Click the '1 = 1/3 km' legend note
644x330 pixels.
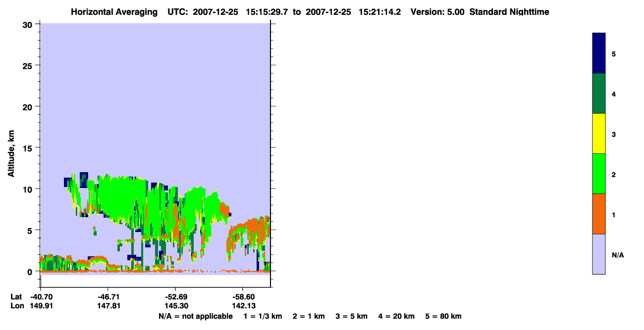click(x=263, y=316)
